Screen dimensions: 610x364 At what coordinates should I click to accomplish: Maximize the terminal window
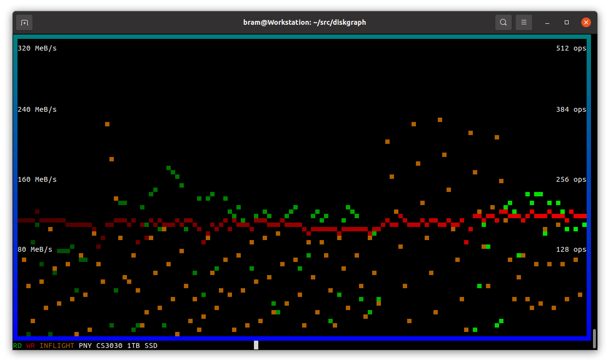click(x=567, y=22)
